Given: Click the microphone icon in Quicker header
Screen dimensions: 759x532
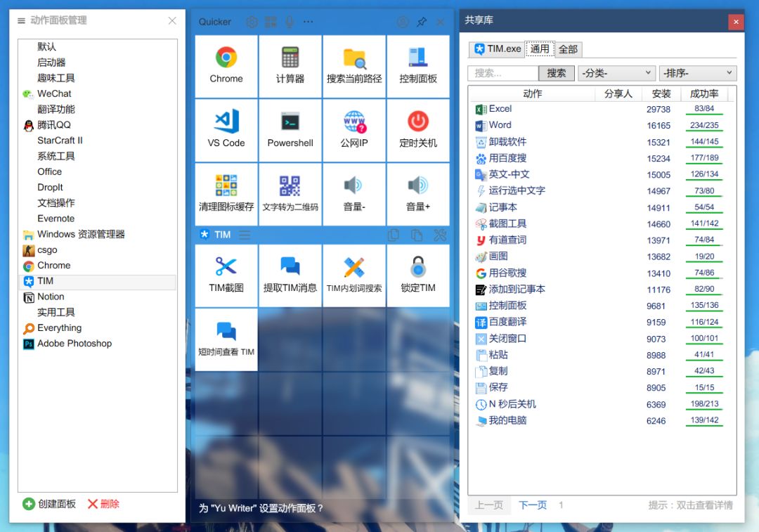Looking at the screenshot, I should pyautogui.click(x=290, y=22).
